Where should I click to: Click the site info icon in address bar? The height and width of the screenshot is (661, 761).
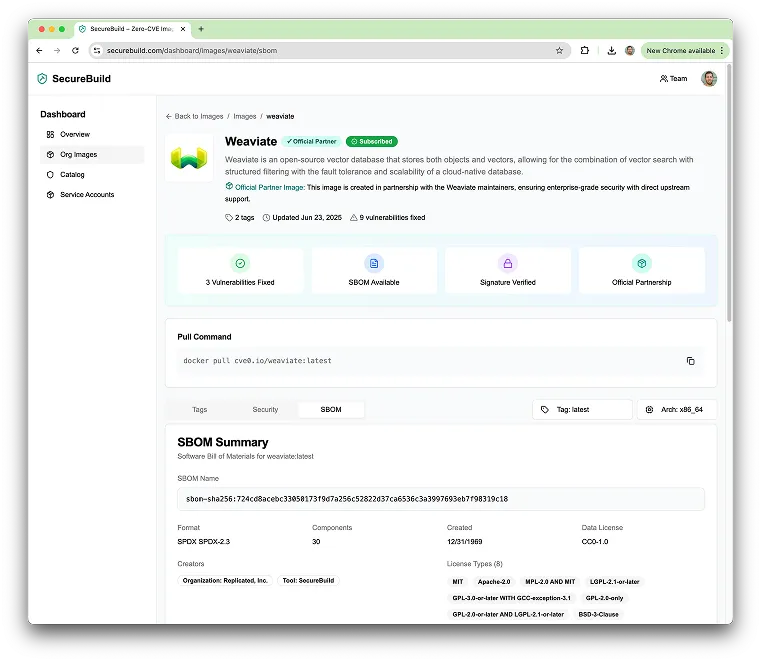(x=97, y=50)
